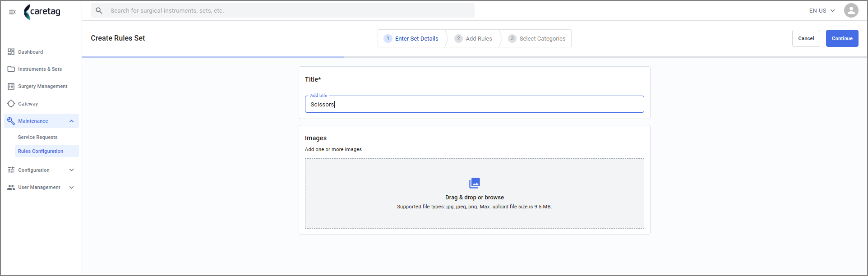868x276 pixels.
Task: Open Service Requests submenu item
Action: (38, 137)
